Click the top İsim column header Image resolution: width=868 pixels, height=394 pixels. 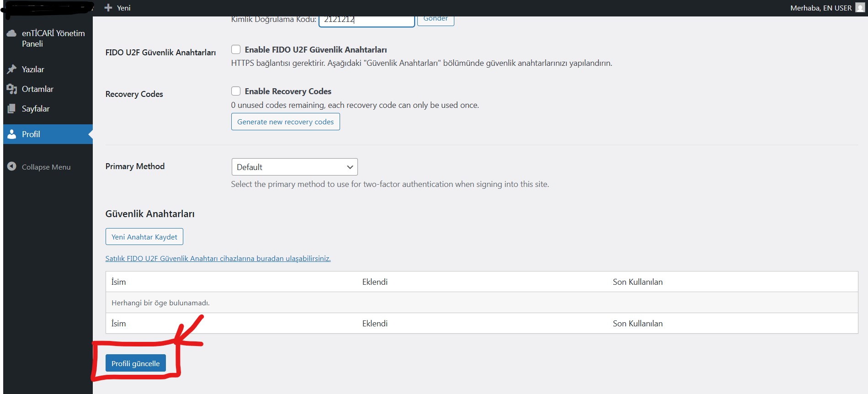118,282
